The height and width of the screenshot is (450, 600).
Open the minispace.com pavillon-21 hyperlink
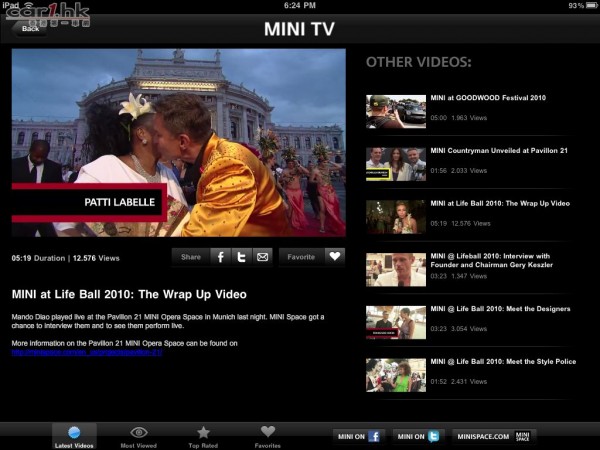point(87,352)
